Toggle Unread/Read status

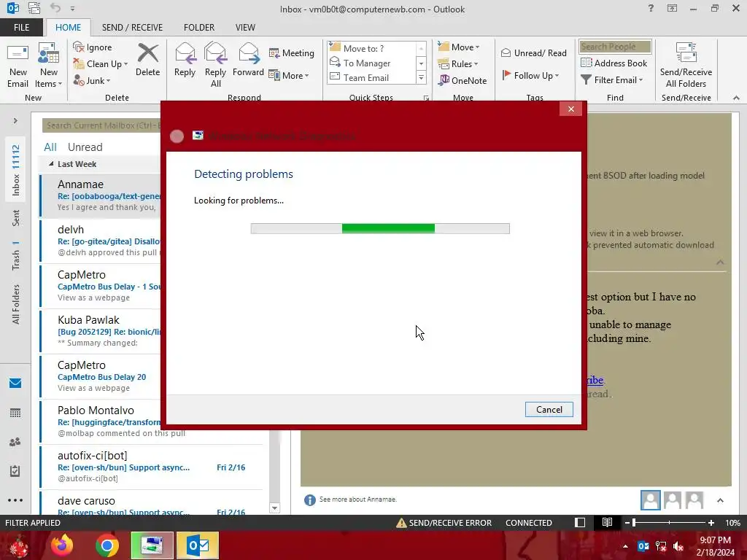pyautogui.click(x=533, y=52)
